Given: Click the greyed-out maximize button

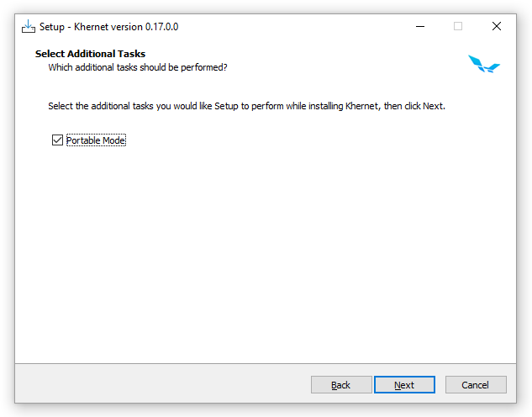Looking at the screenshot, I should coord(458,26).
